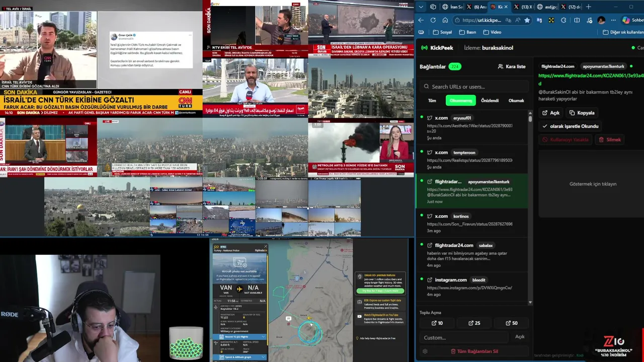Open the x.com link from tempteroon
This screenshot has width=644, height=362.
pos(471,159)
